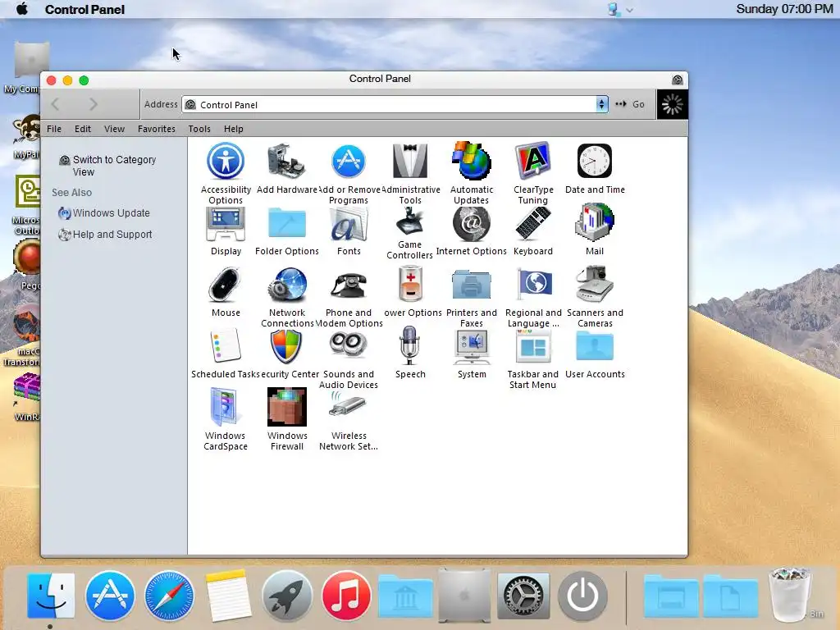Open Notes in the dock
Viewport: 840px width, 630px height.
click(x=229, y=596)
